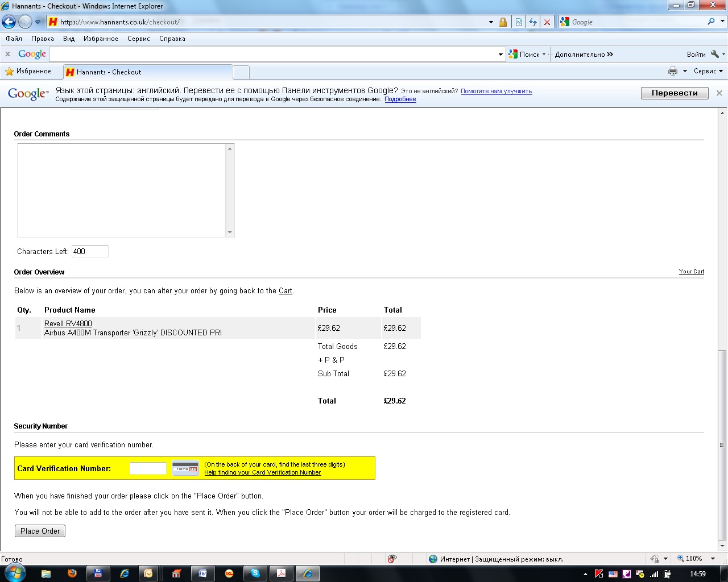Click the Characters Left counter field

(90, 251)
